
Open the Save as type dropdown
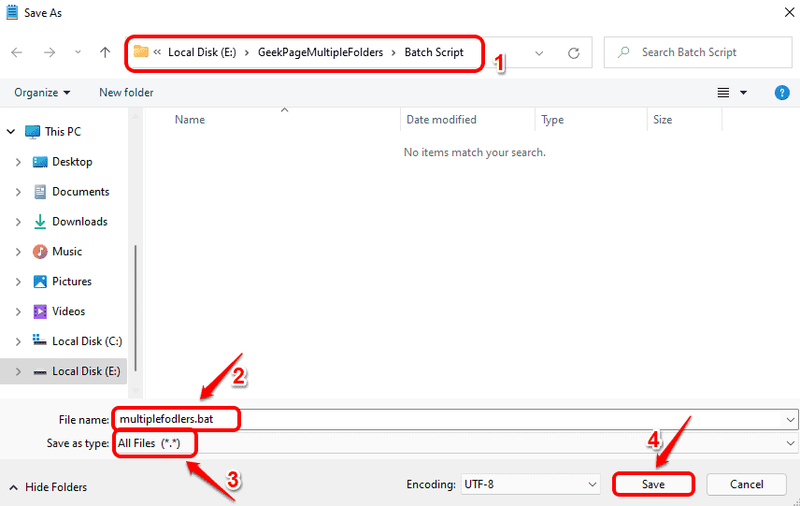pos(455,443)
